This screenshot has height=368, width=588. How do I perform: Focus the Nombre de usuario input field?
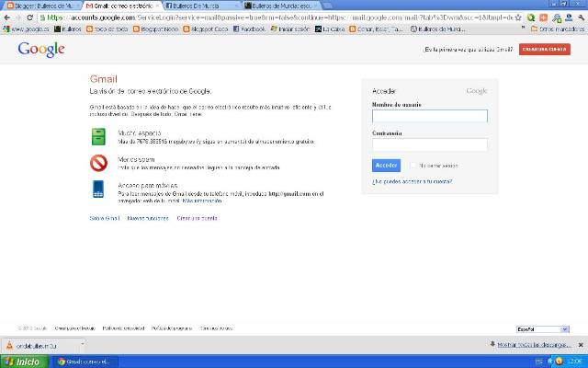[430, 116]
